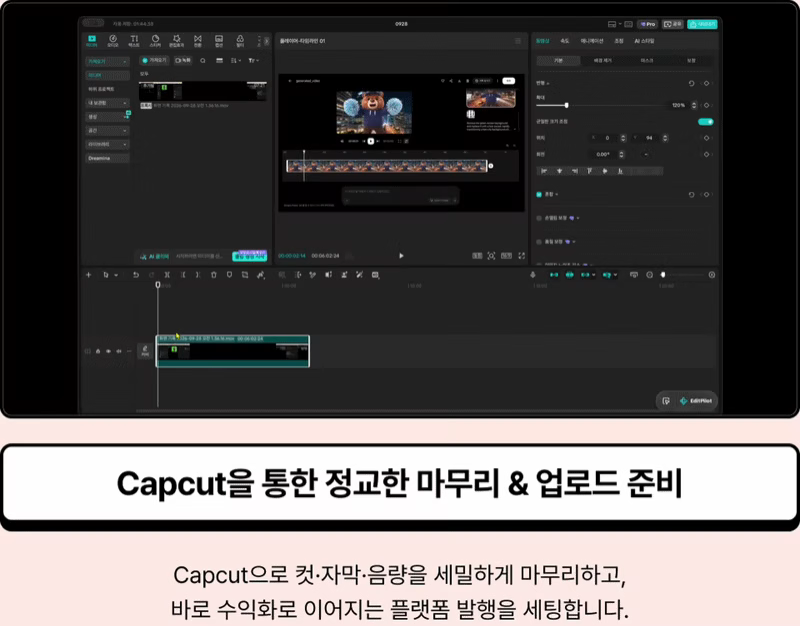Click the split clip icon in timeline toolbar
This screenshot has height=626, width=800.
tap(167, 275)
